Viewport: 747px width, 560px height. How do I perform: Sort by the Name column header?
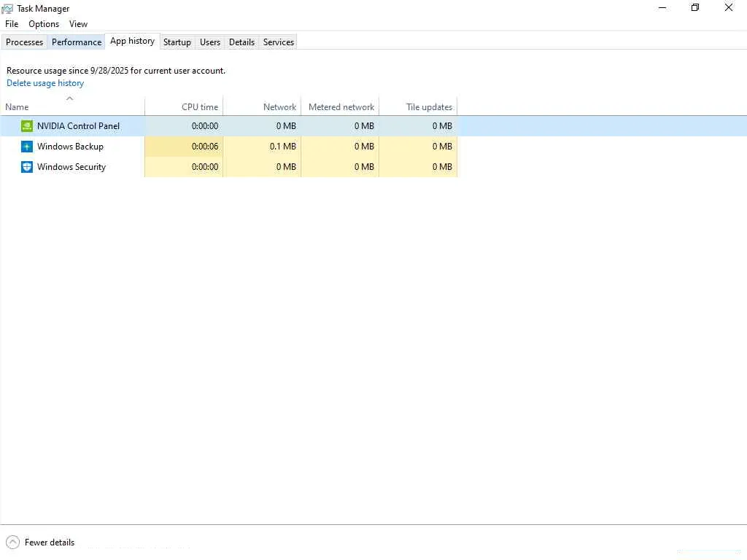click(72, 106)
